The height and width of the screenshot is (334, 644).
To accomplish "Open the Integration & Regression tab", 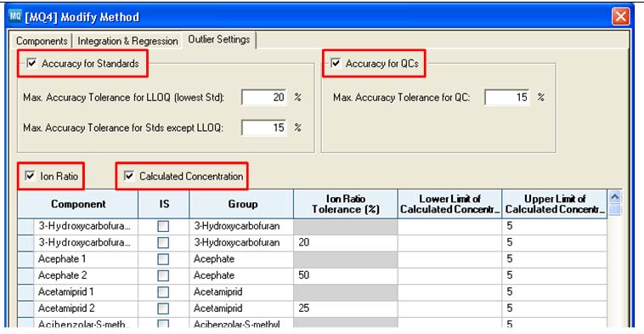I will 127,41.
